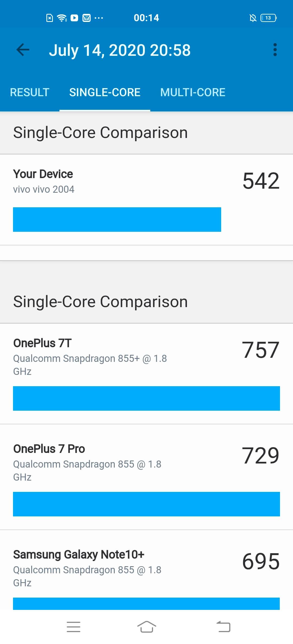
Task: Tap the Android home navigation button
Action: click(146, 627)
